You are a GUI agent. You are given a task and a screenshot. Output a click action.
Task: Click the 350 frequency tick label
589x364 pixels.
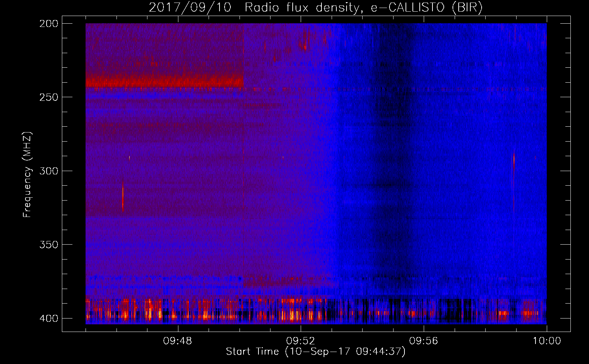[49, 245]
